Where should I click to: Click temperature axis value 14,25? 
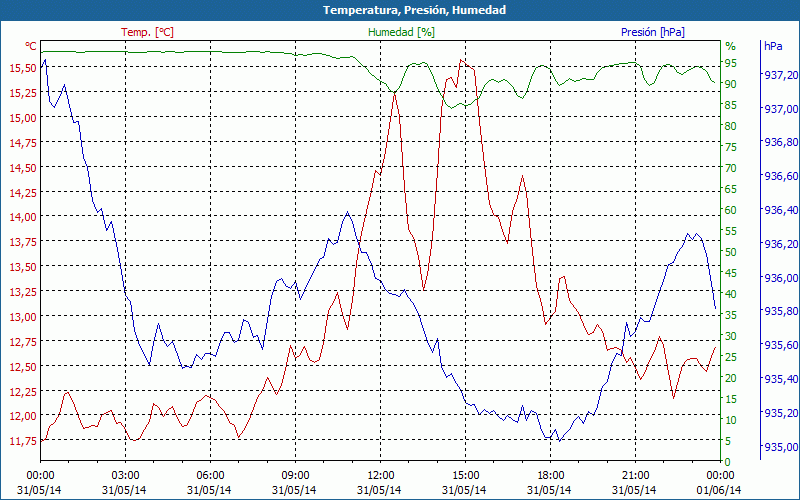pyautogui.click(x=23, y=192)
